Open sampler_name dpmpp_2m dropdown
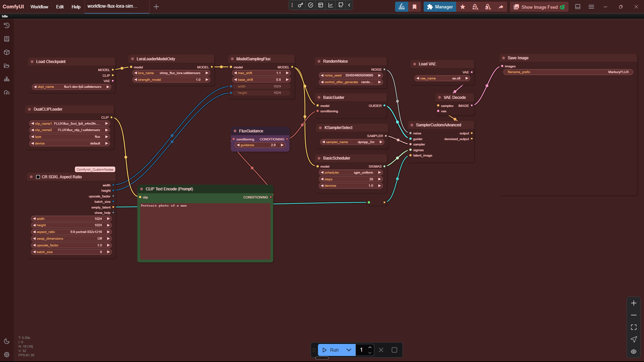Image resolution: width=644 pixels, height=362 pixels. click(352, 142)
